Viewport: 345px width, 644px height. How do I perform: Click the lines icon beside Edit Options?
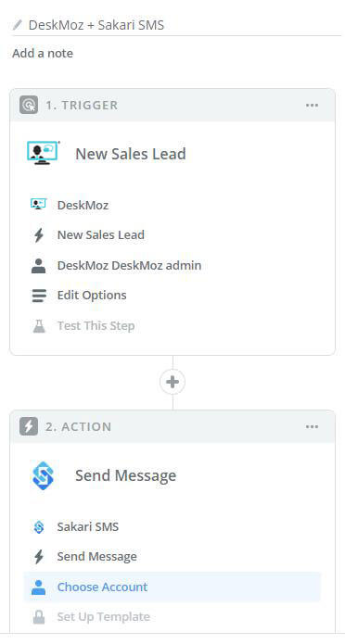point(39,296)
